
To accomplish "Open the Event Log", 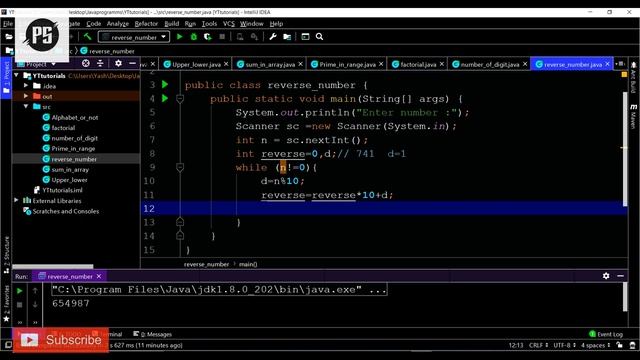I will point(606,334).
